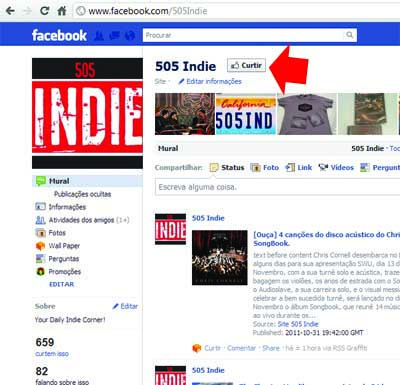Select the Status share option
Image resolution: width=400 pixels, height=385 pixels.
(x=227, y=167)
